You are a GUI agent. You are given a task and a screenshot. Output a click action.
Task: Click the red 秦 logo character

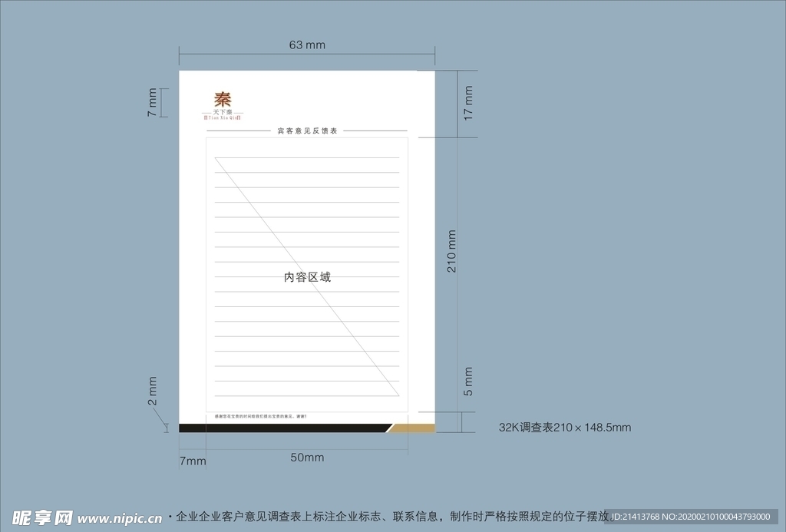point(223,99)
